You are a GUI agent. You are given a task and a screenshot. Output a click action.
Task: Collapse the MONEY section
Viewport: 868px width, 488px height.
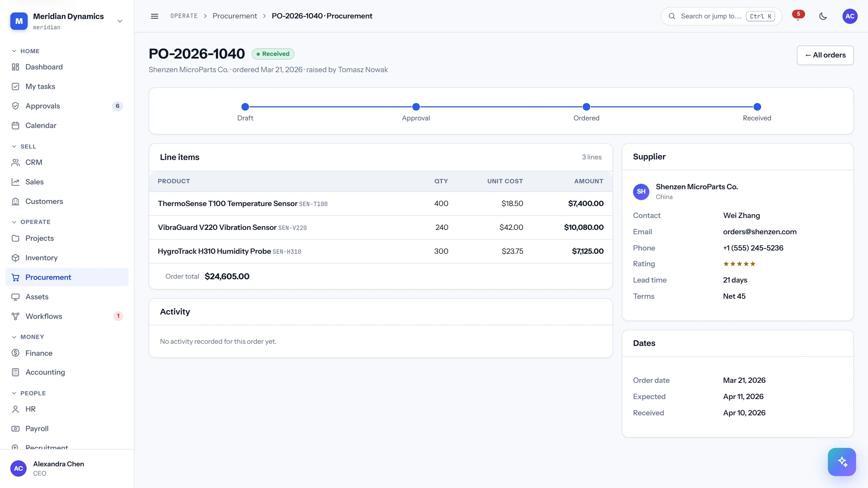click(x=28, y=337)
